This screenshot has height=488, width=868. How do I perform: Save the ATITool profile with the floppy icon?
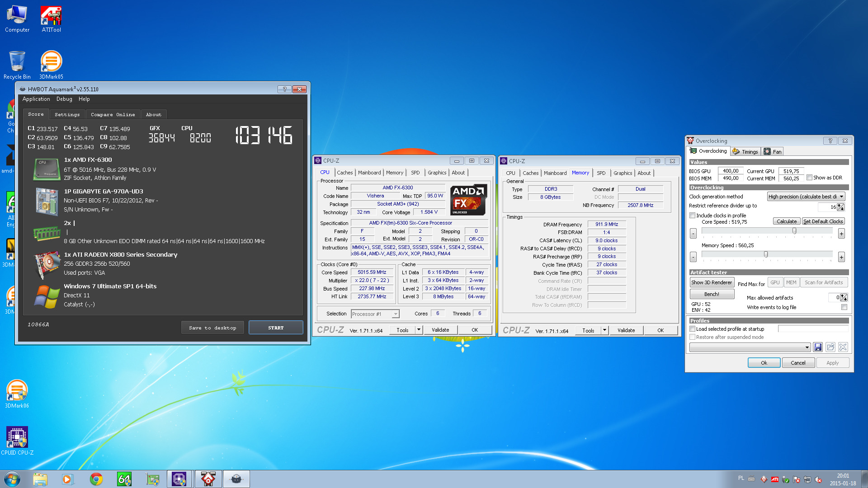coord(818,347)
